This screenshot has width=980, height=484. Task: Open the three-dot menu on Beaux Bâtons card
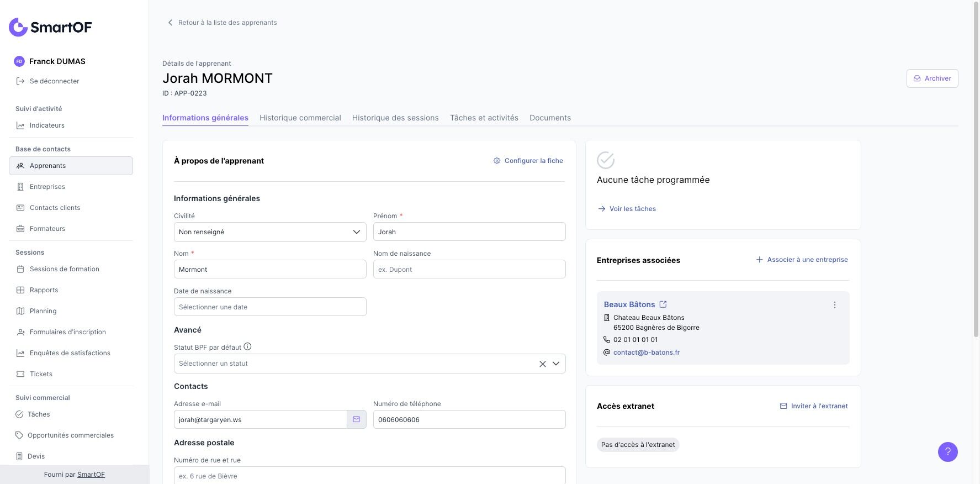[834, 305]
